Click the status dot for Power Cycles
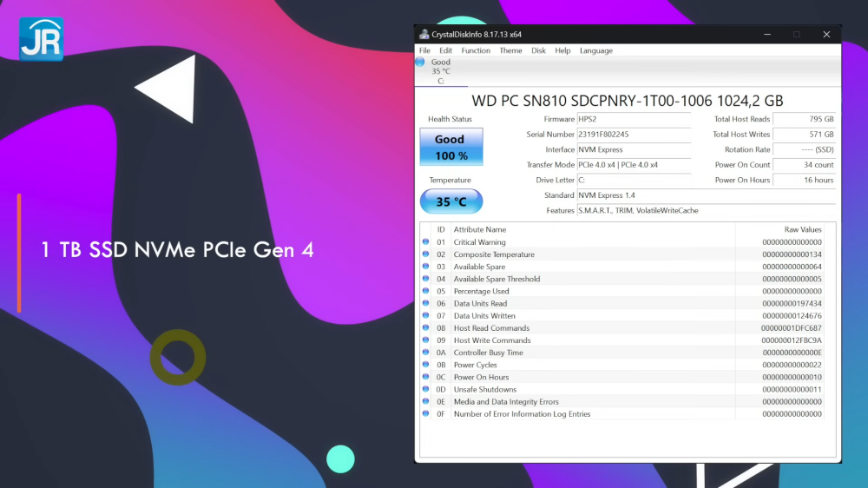This screenshot has width=868, height=488. (425, 365)
